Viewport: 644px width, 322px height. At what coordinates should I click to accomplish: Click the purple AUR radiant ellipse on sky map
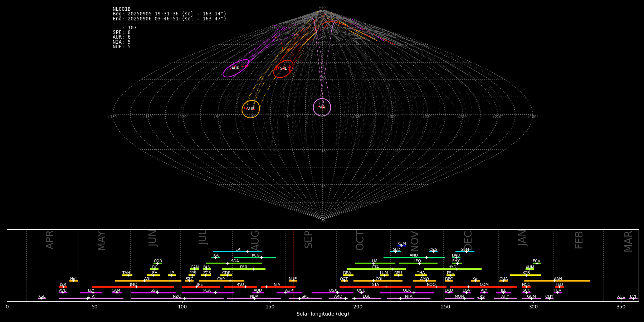click(236, 68)
